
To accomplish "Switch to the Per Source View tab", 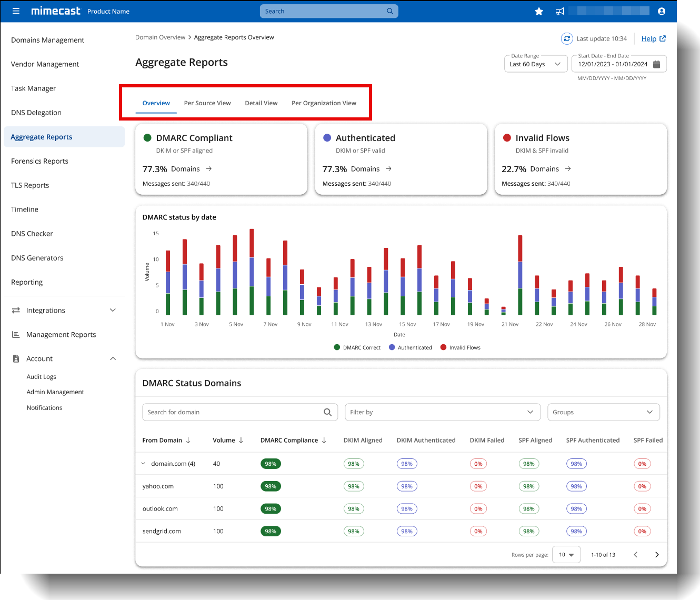I will point(207,103).
